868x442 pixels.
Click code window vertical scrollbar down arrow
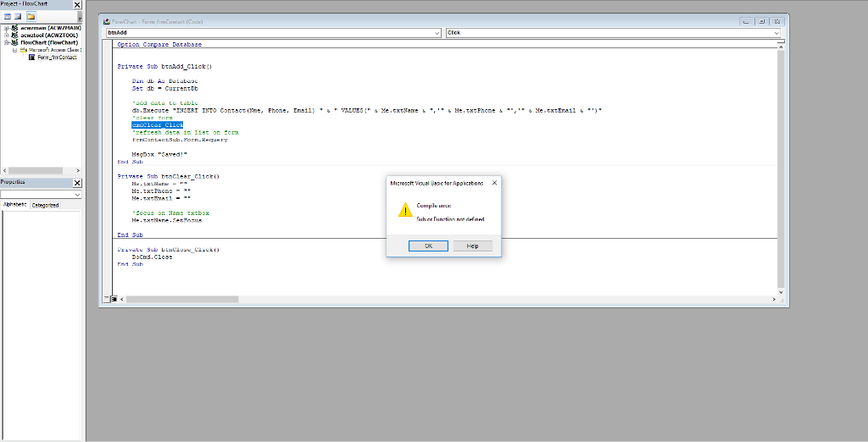781,292
